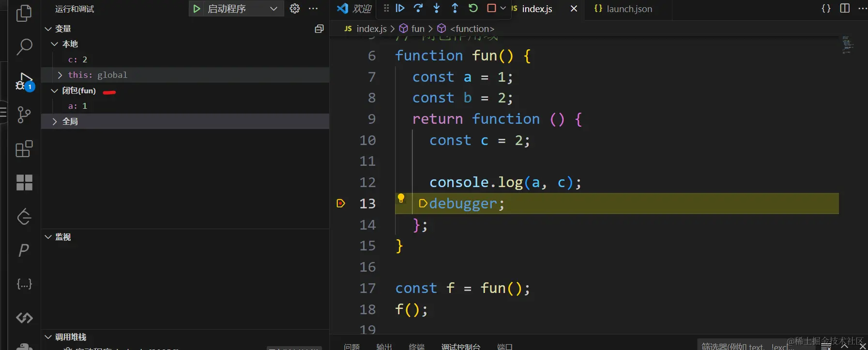
Task: Open the Extensions view
Action: tap(24, 149)
